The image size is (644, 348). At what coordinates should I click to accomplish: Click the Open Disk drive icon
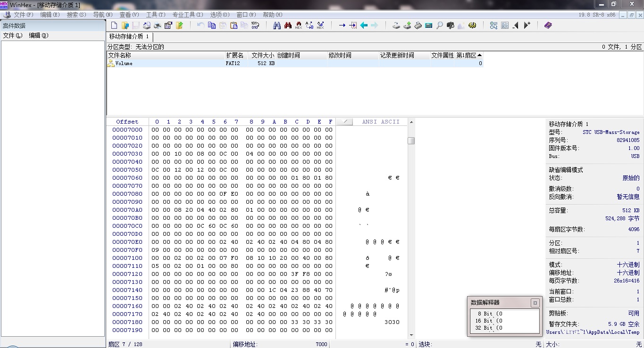[x=396, y=25]
